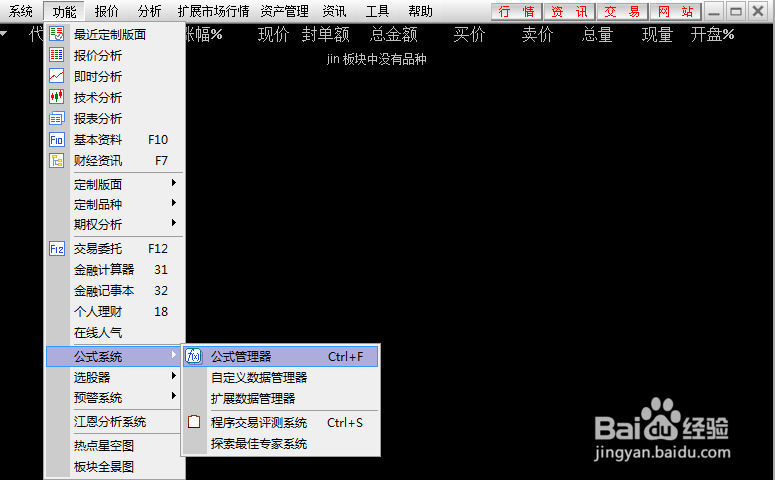Viewport: 775px width, 480px height.
Task: Click the 公式管理器 f(x) icon
Action: [x=194, y=356]
